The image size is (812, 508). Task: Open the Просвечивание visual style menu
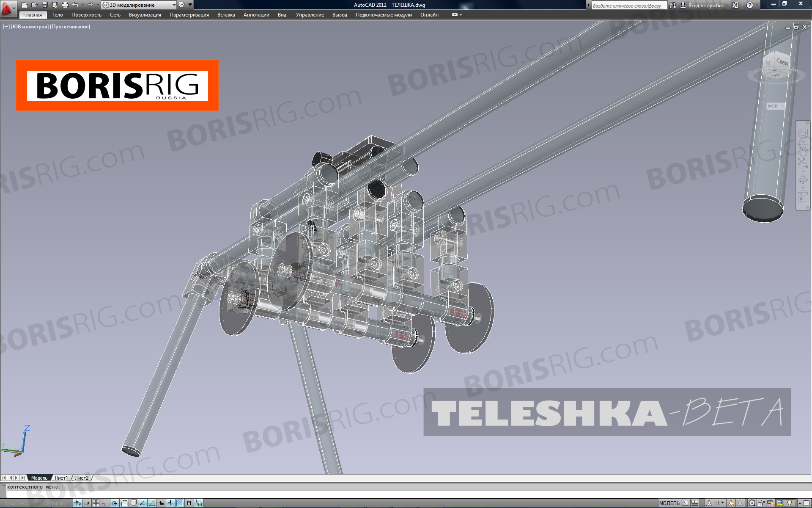tap(70, 27)
